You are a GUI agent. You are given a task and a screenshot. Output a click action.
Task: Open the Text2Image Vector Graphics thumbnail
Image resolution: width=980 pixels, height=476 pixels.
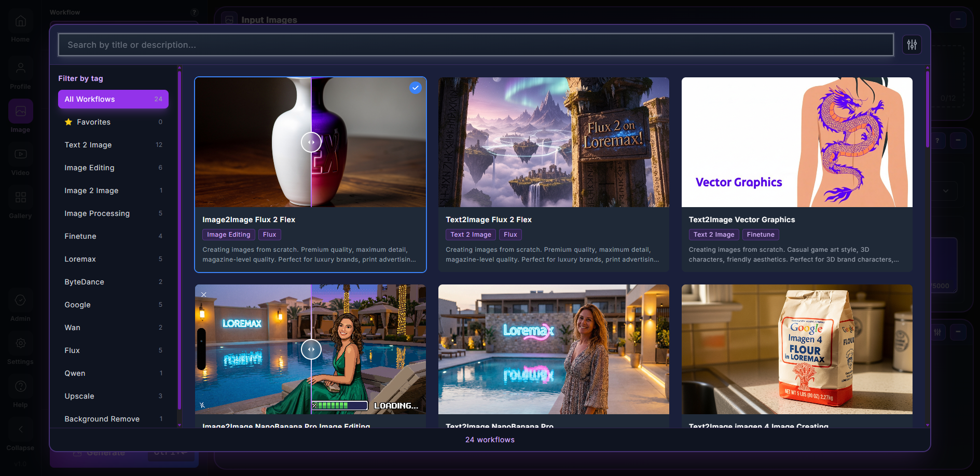pyautogui.click(x=797, y=142)
